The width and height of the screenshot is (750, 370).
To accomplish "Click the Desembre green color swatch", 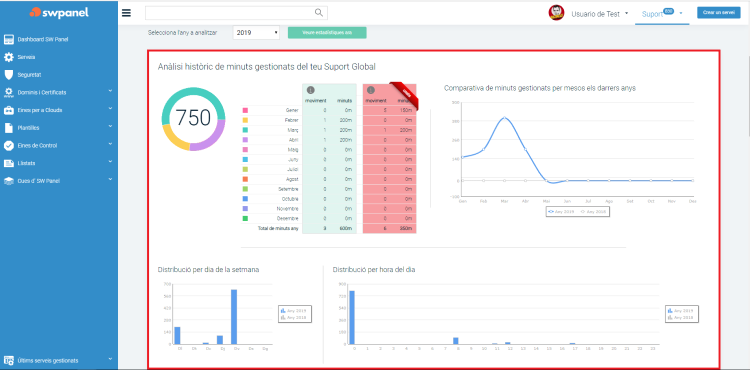I will [x=245, y=218].
